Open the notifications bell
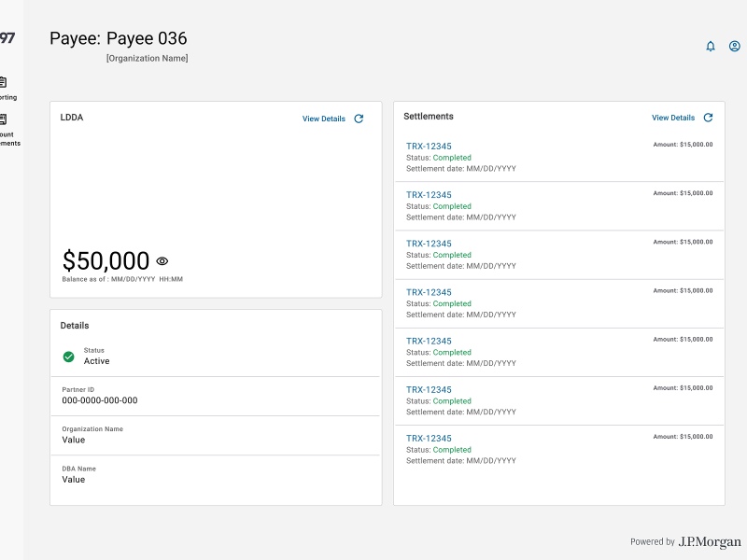747x560 pixels. [710, 46]
